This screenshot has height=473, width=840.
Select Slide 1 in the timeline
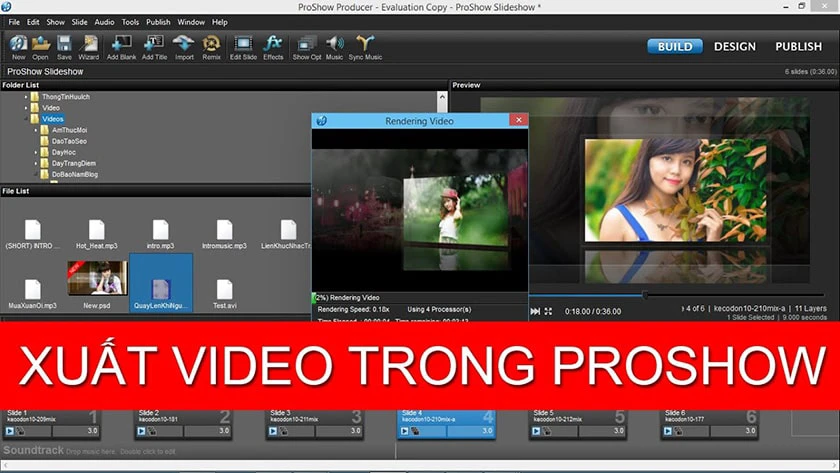[51, 425]
